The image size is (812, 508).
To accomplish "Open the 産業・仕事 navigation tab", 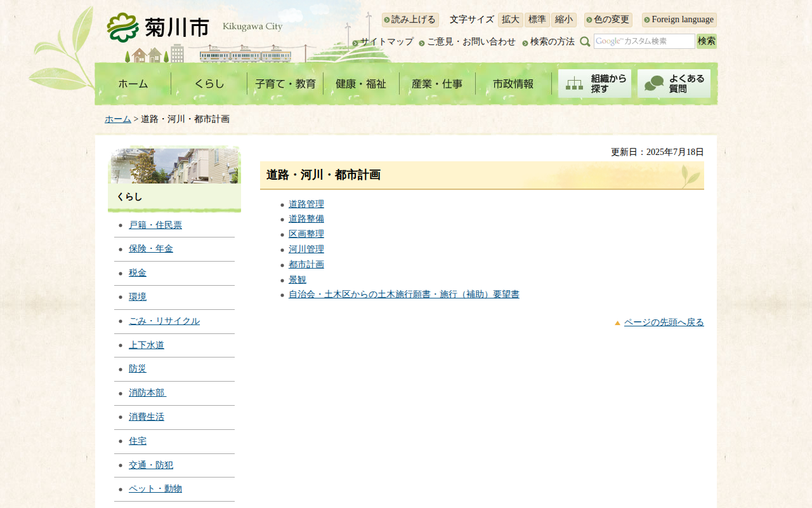I will click(438, 84).
